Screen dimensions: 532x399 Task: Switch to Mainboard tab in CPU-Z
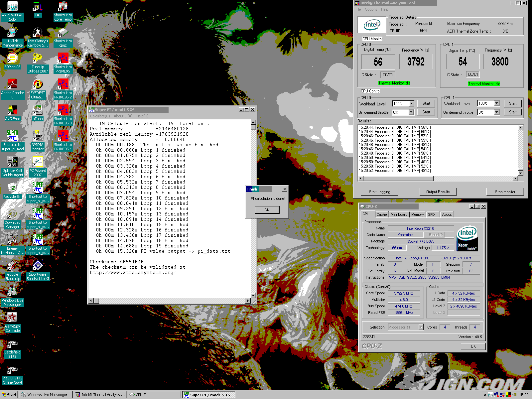(399, 214)
